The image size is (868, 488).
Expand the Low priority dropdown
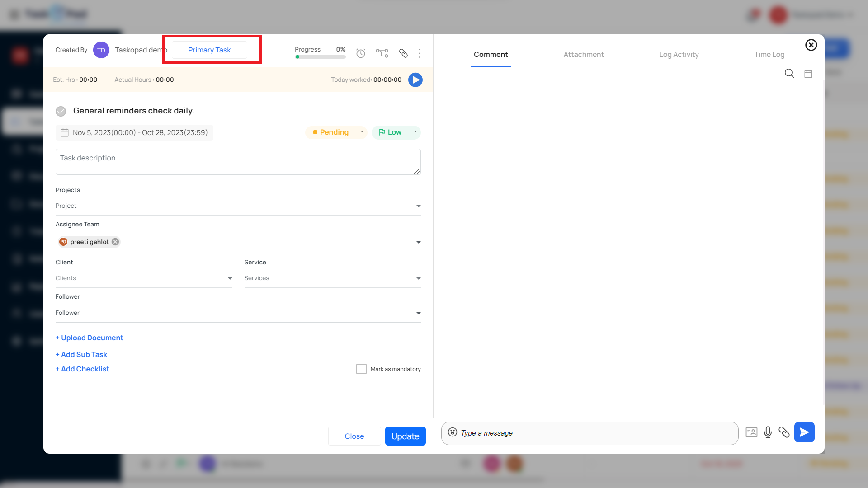click(396, 132)
